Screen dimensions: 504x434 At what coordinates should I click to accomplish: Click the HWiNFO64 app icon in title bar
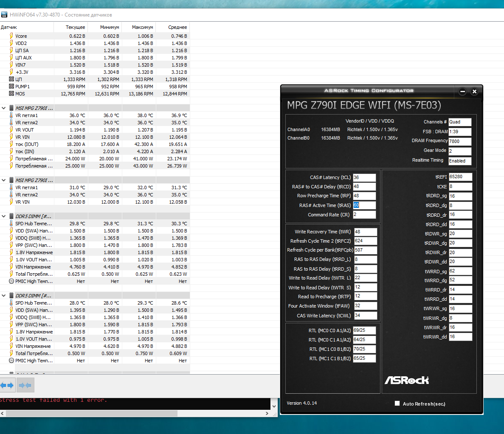(x=4, y=15)
